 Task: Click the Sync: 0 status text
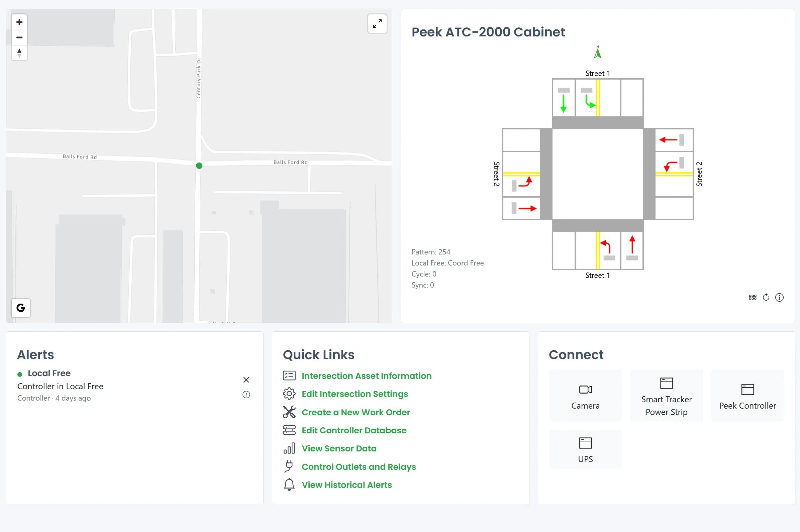pos(423,285)
